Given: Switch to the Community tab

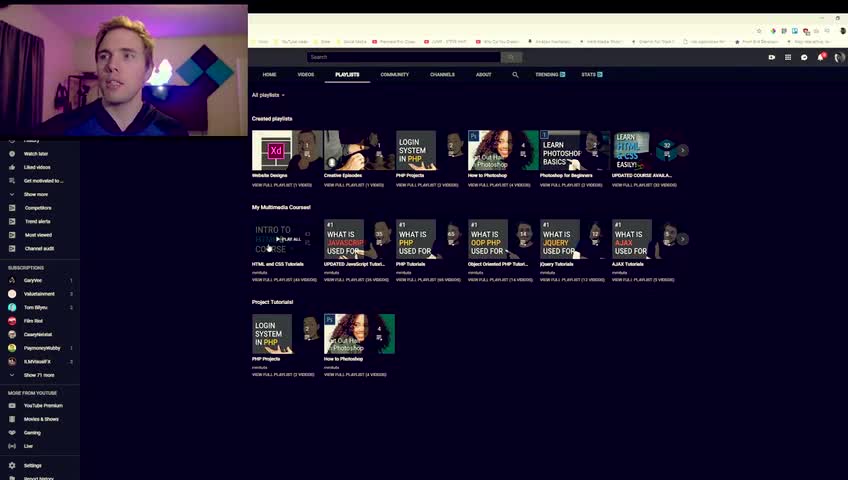Looking at the screenshot, I should [395, 75].
